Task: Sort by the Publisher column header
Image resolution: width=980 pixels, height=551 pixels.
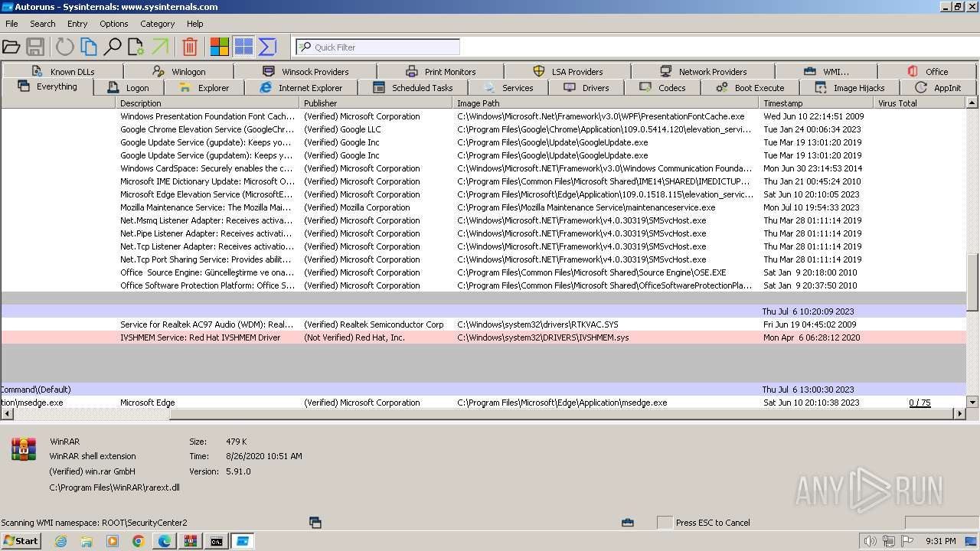Action: click(376, 103)
